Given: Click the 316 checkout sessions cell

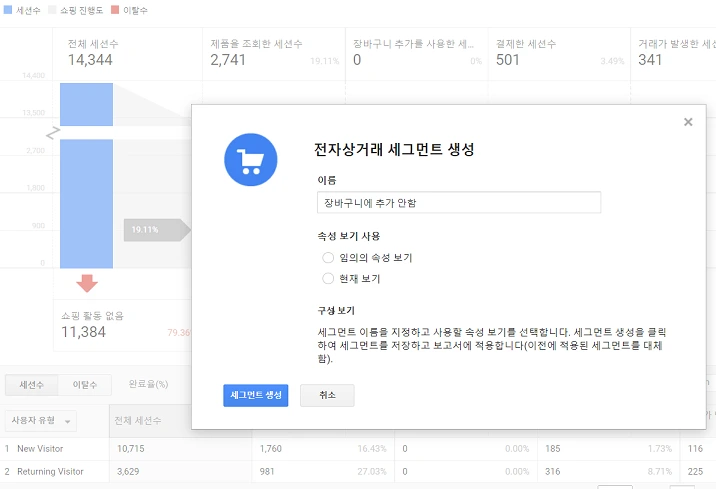Looking at the screenshot, I should tap(552, 472).
